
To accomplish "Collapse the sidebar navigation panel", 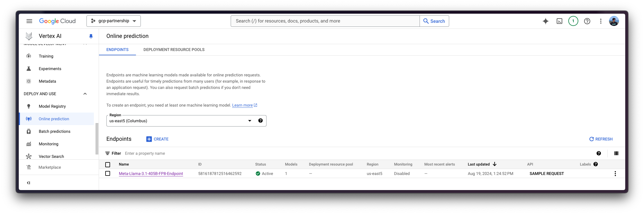I will pos(28,183).
